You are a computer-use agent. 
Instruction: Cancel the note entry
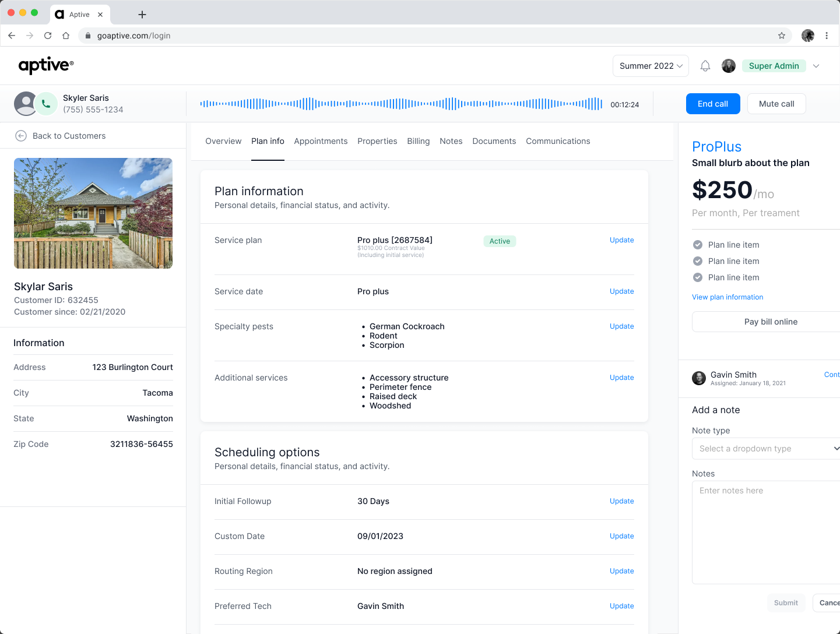point(827,603)
